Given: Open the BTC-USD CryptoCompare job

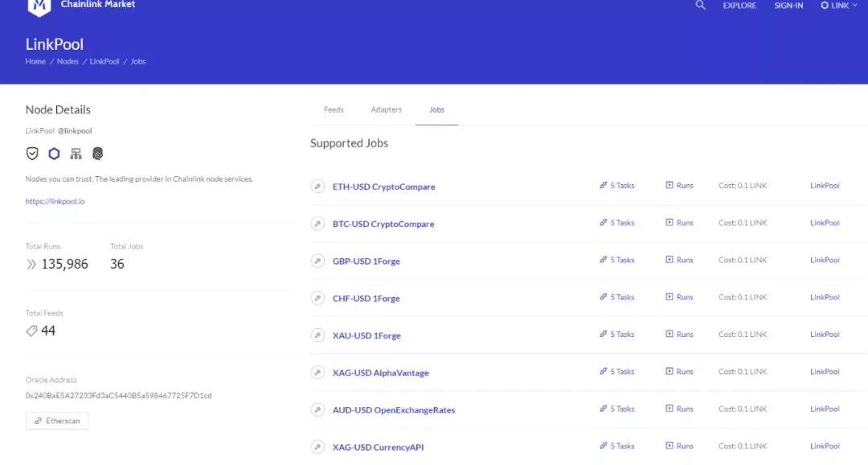Looking at the screenshot, I should [383, 224].
